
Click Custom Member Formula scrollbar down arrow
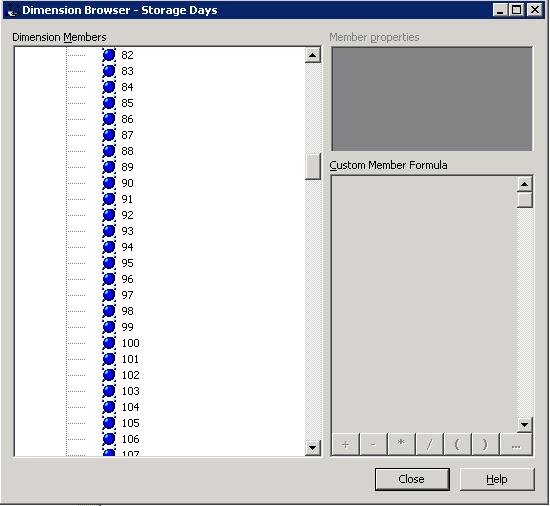[525, 425]
